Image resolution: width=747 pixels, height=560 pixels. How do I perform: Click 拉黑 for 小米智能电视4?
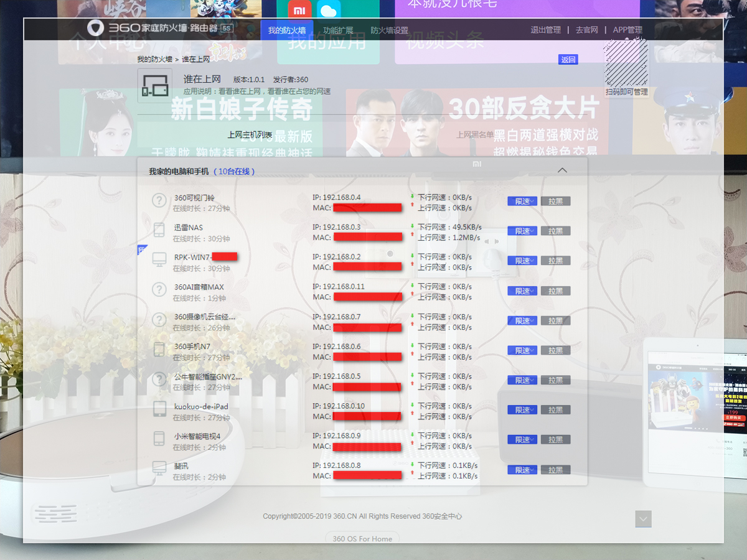pyautogui.click(x=555, y=440)
